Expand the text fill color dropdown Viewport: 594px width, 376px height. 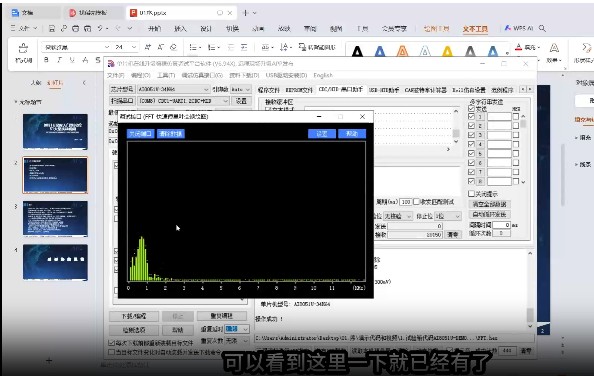[x=539, y=48]
